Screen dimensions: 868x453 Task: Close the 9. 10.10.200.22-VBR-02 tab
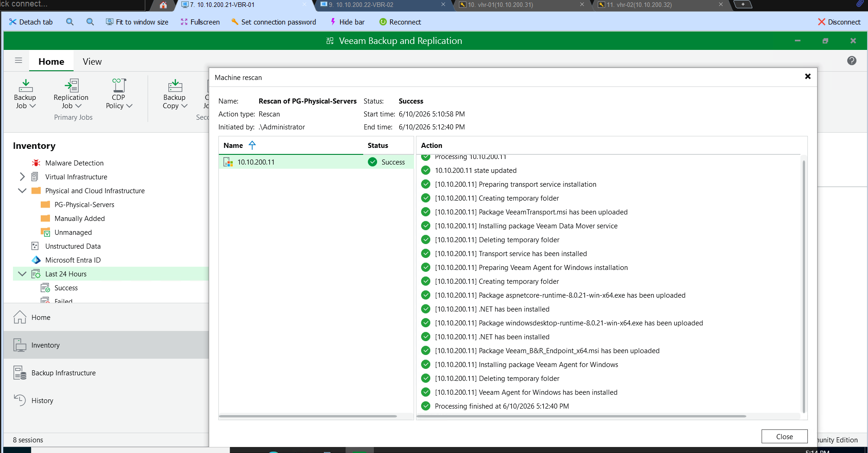[x=443, y=5]
